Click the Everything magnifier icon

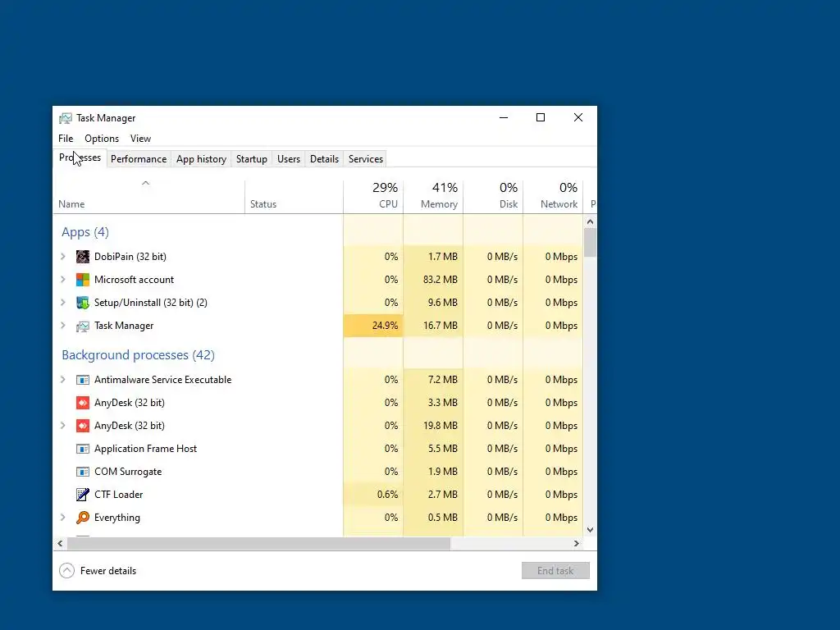tap(83, 518)
